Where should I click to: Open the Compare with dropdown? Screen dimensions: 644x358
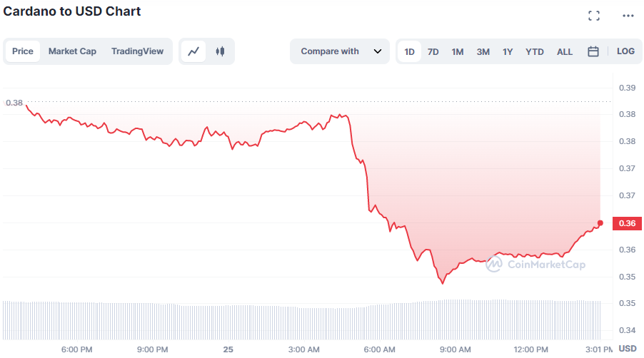tap(331, 51)
